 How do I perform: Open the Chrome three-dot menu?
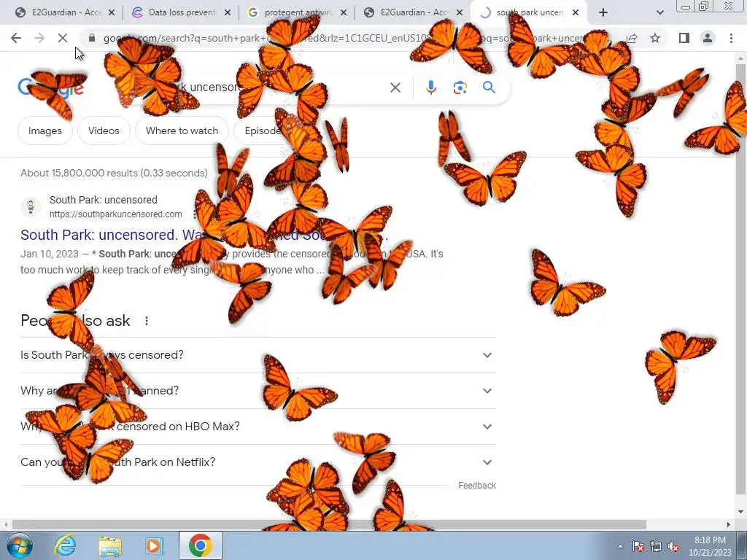[x=731, y=38]
